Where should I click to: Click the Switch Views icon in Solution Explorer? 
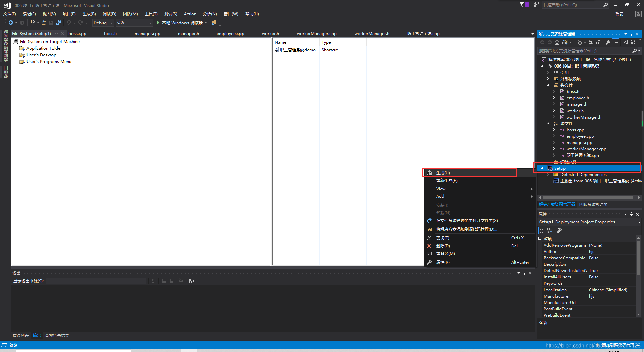565,42
